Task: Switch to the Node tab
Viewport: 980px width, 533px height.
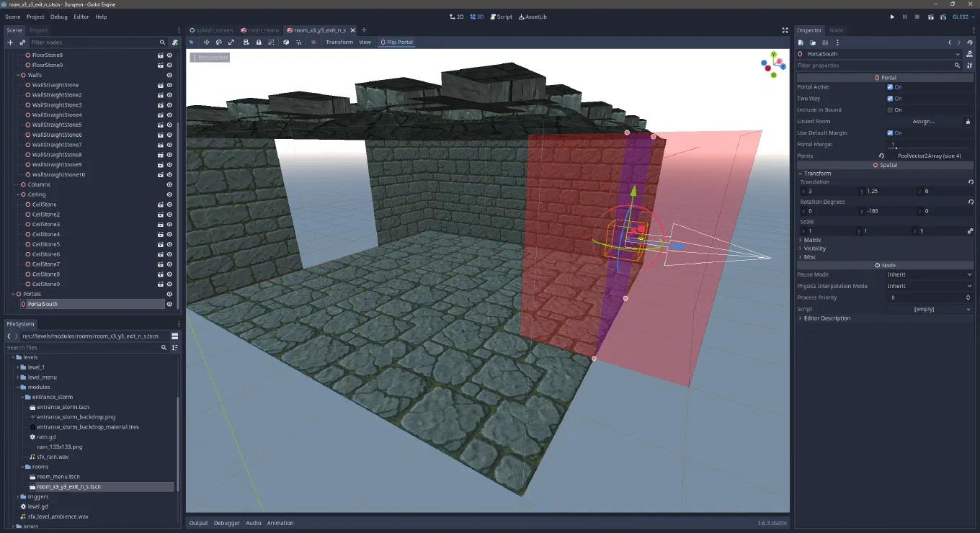Action: (837, 30)
